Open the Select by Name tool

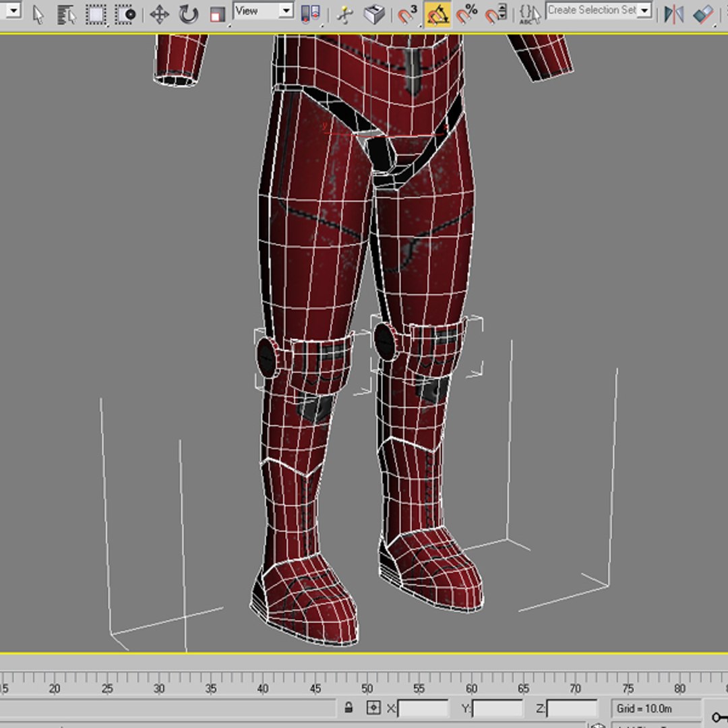66,14
